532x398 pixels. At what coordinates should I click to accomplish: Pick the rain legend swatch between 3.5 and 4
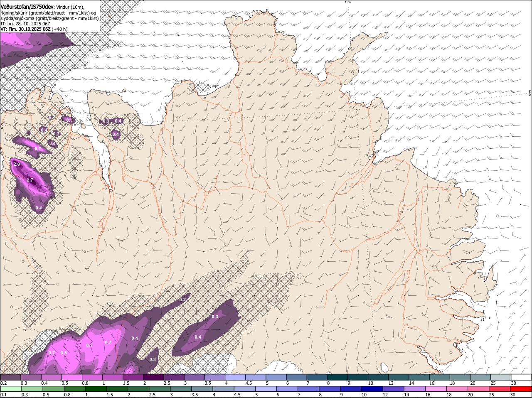203,389
